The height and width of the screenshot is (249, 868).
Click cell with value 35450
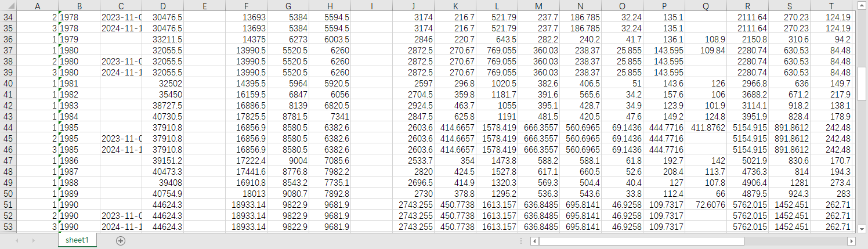point(163,95)
